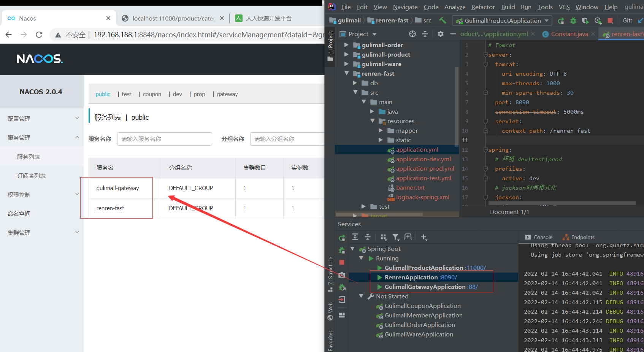
Task: Open the Structure tool window stripe
Action: pyautogui.click(x=330, y=274)
